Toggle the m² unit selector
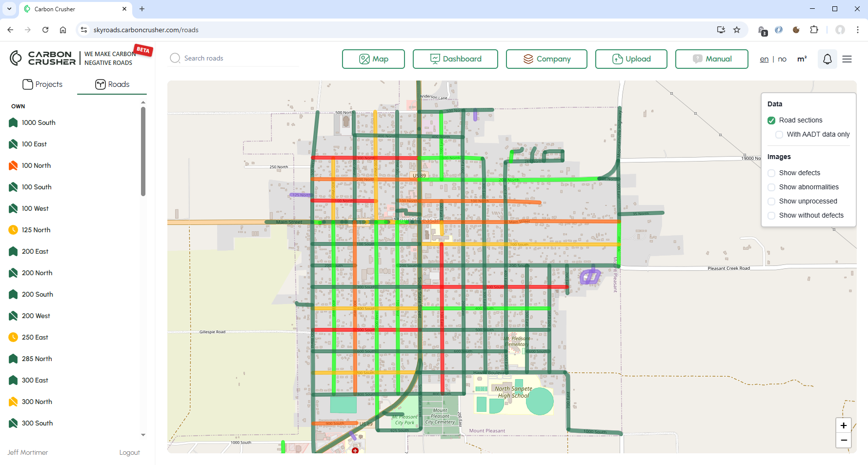Screen dimensions: 868x465 click(802, 59)
